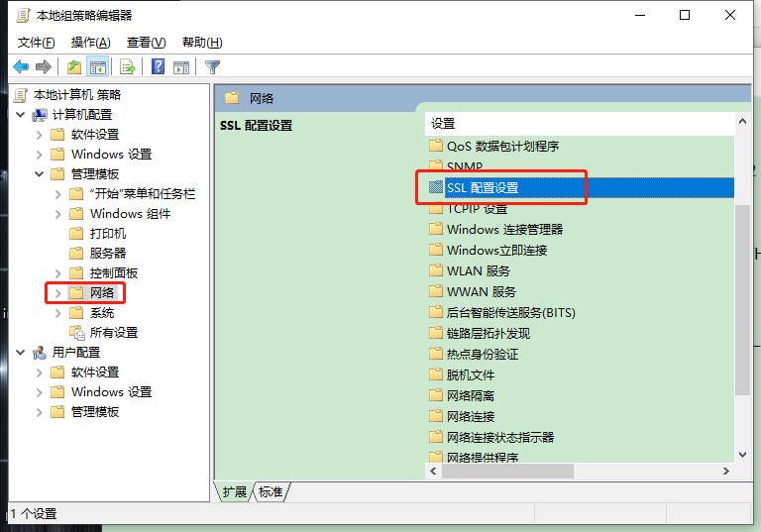Toggle the Show/Hide console tree icon
The width and height of the screenshot is (761, 532).
(x=97, y=66)
